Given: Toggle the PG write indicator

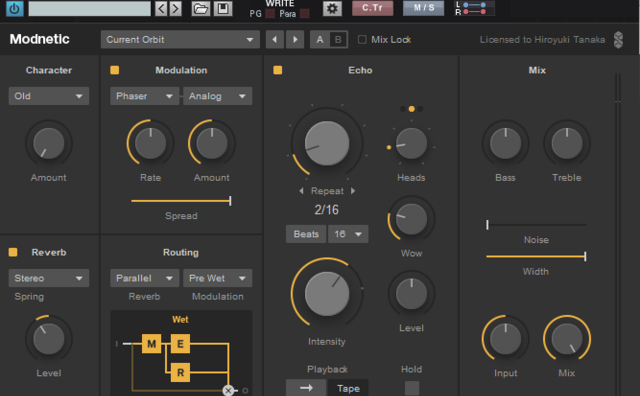Looking at the screenshot, I should [x=270, y=13].
